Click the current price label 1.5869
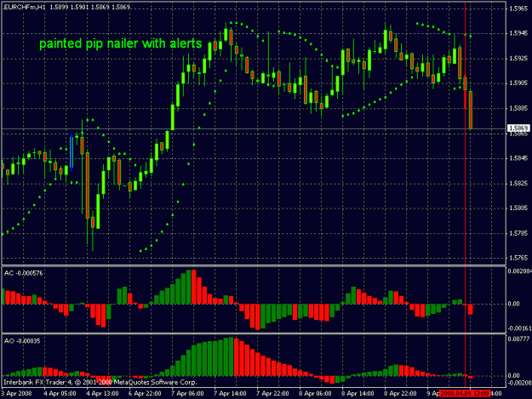The height and width of the screenshot is (399, 532). [518, 128]
